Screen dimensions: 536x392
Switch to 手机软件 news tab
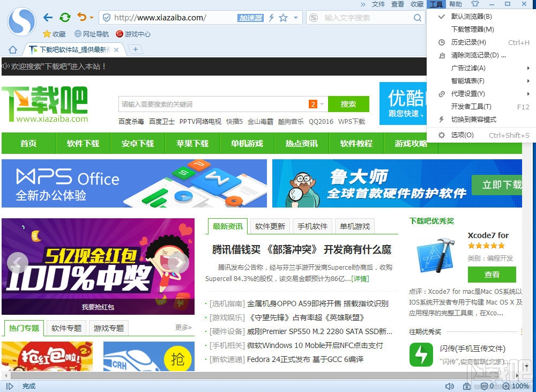point(312,226)
